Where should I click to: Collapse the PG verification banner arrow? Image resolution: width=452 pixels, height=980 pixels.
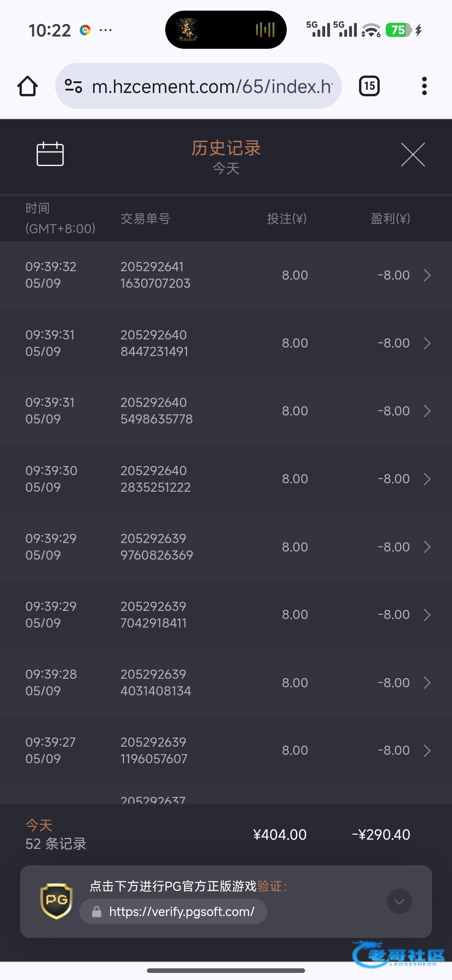(x=399, y=901)
